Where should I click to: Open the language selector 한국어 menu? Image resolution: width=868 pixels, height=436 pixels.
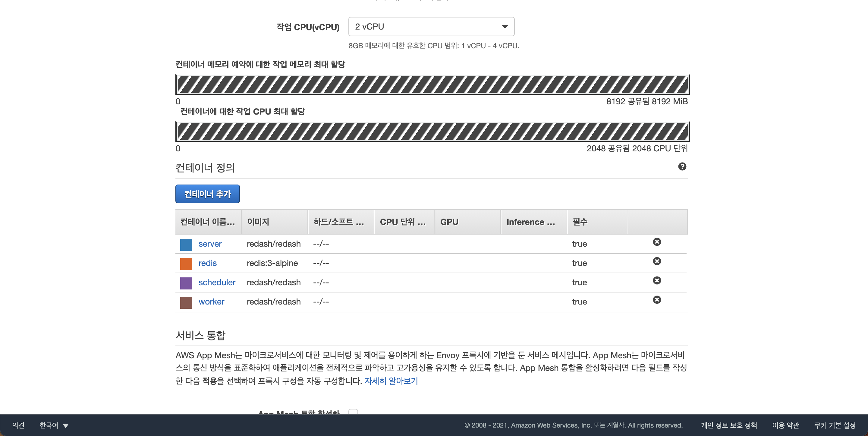(54, 425)
